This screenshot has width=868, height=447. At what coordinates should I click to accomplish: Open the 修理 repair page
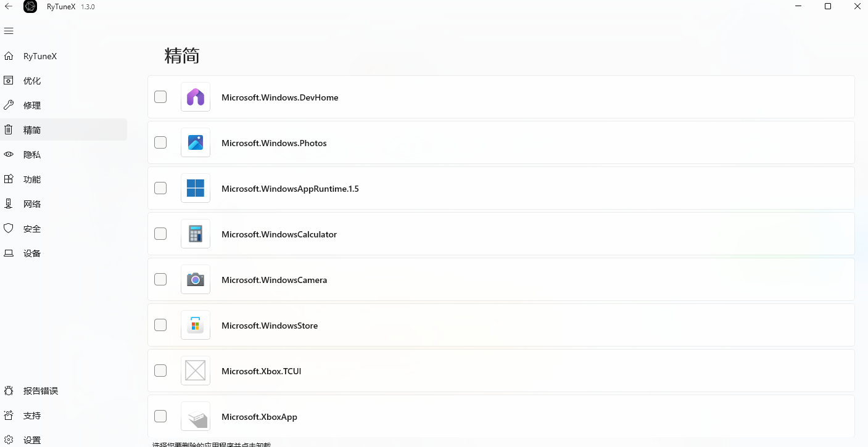click(32, 105)
